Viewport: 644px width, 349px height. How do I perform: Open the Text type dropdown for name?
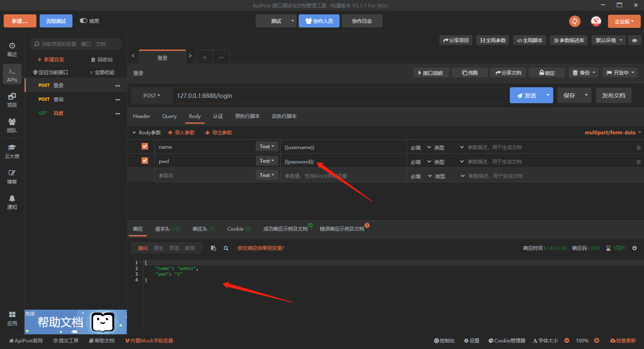point(267,146)
